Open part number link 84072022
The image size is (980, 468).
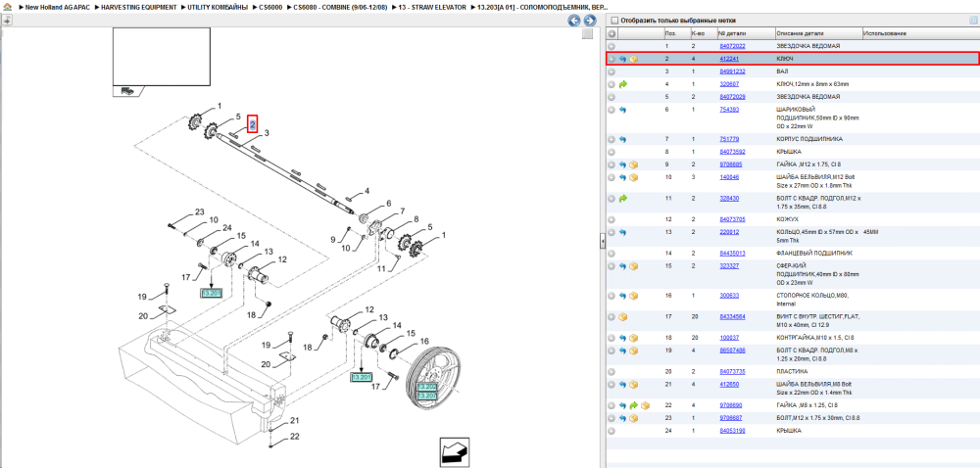[x=732, y=46]
